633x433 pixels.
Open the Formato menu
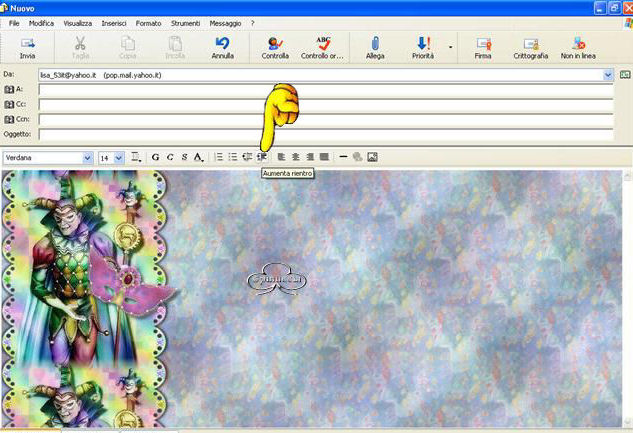[x=148, y=23]
